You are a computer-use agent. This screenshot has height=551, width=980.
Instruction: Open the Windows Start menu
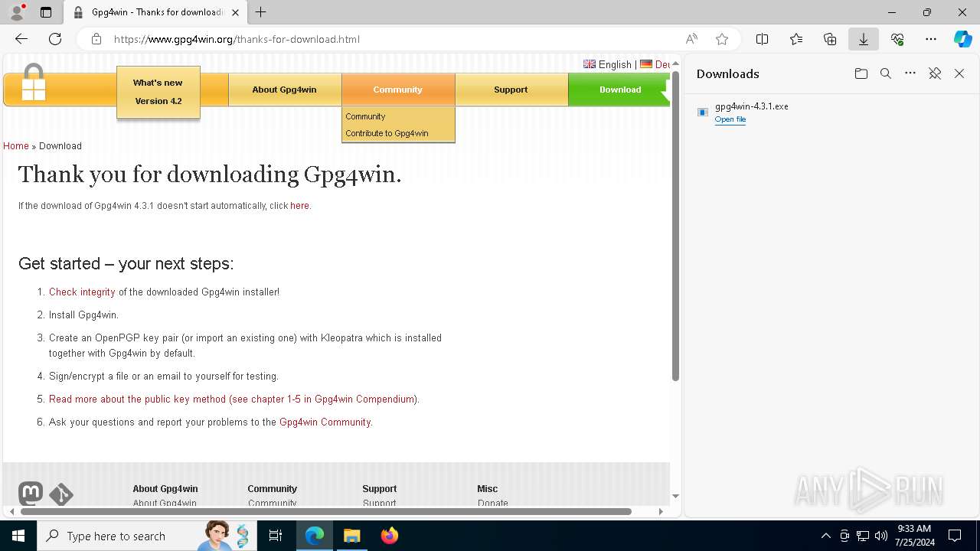click(18, 536)
